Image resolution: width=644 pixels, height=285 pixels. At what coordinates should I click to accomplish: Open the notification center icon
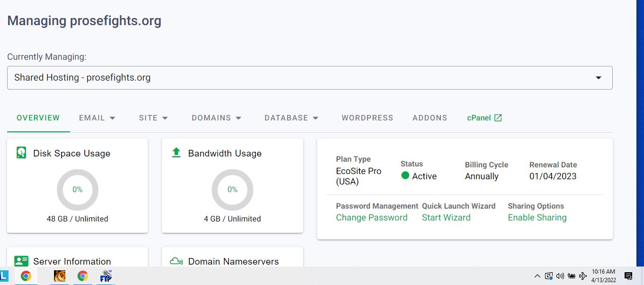(x=628, y=276)
